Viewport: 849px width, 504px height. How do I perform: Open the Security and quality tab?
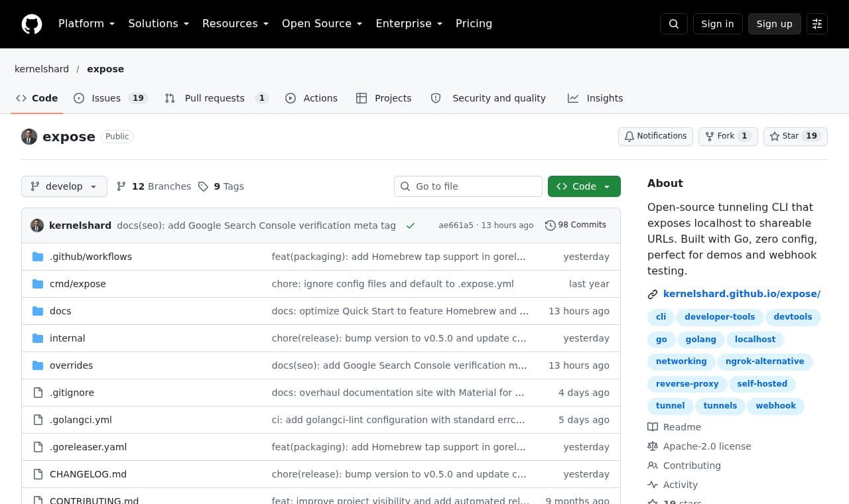[488, 98]
